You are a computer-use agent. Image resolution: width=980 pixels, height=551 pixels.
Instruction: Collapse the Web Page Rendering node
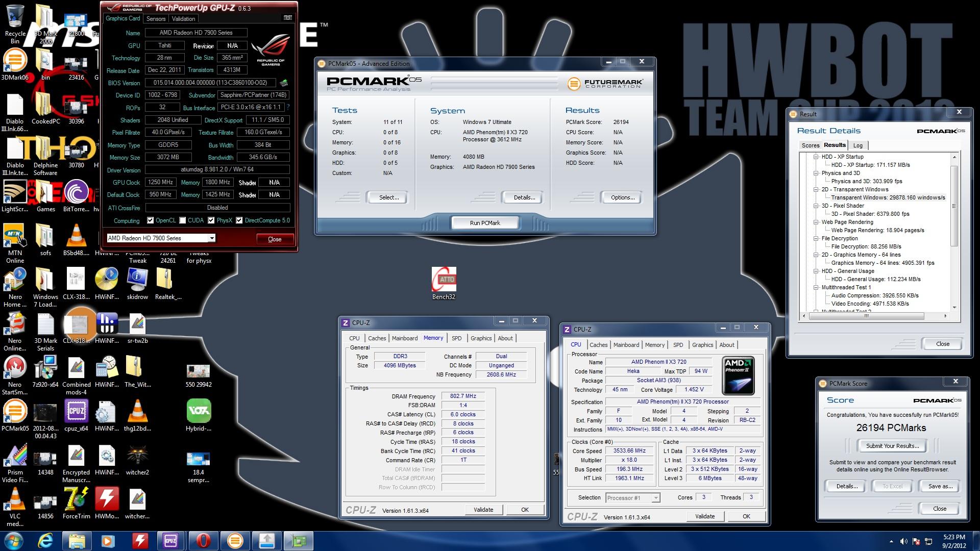click(x=816, y=222)
